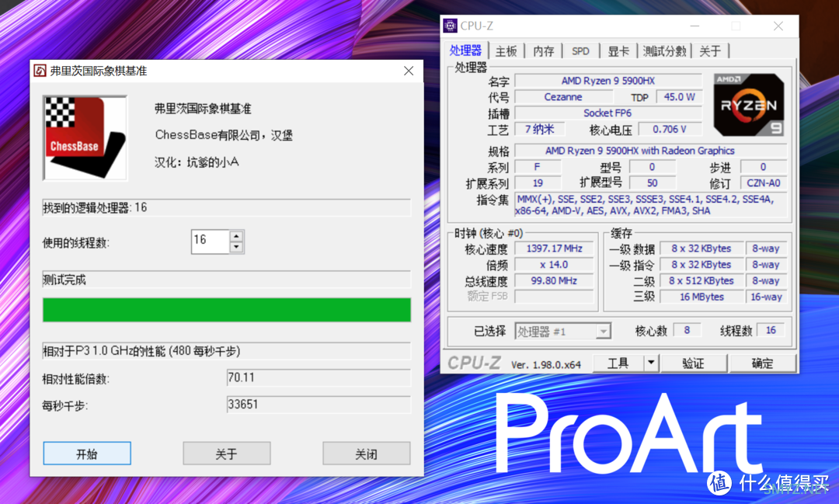Click the Socket FP6 package field
The image size is (839, 504).
607,113
